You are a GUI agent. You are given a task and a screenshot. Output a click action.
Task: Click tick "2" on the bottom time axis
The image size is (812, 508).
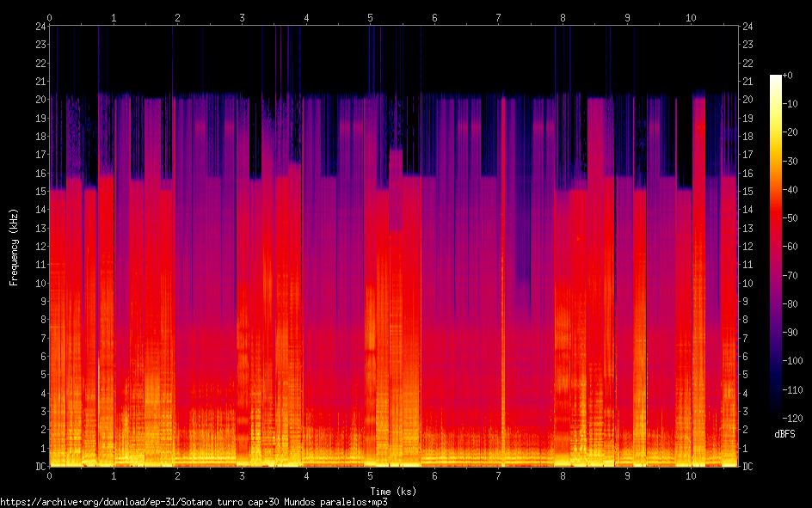177,476
